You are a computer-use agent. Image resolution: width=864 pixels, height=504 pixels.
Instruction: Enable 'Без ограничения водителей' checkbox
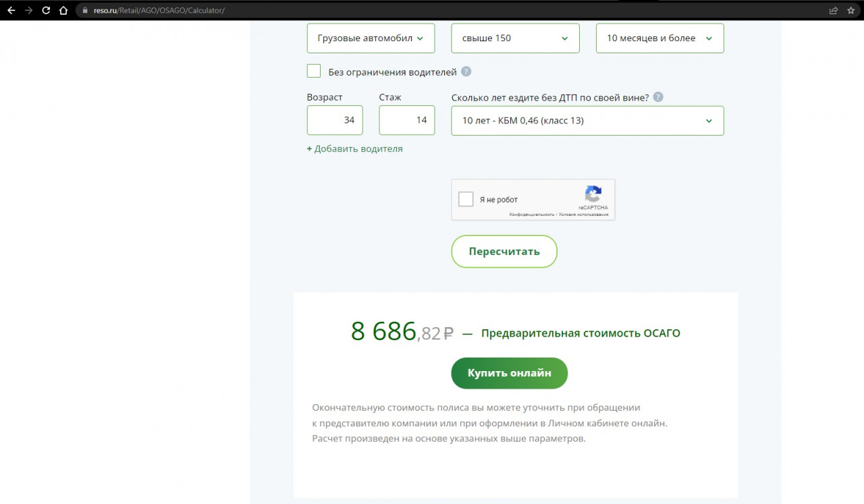coord(314,71)
